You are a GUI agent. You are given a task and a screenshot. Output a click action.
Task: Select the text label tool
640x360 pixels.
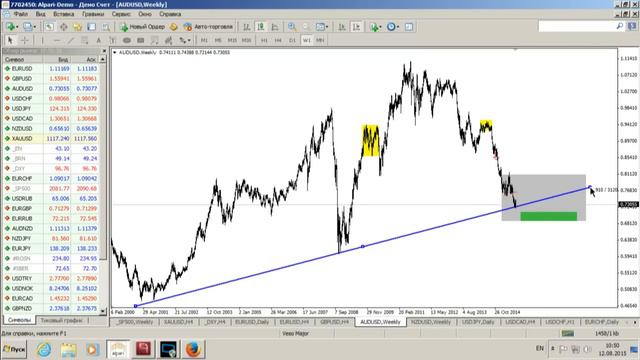[113, 40]
